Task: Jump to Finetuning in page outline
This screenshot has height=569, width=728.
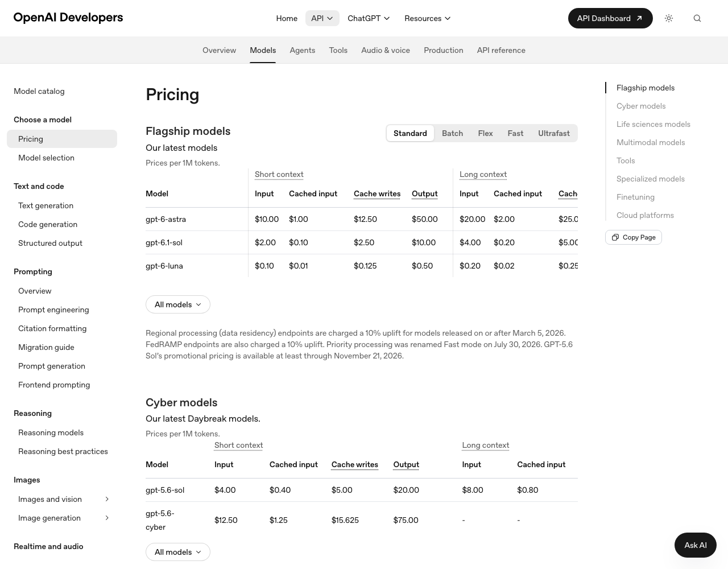Action: (x=635, y=197)
